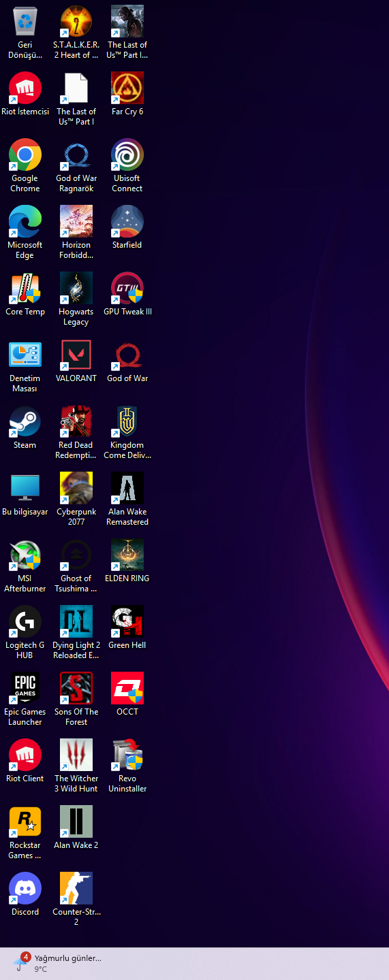Select the Epic Games Launcher icon
This screenshot has width=389, height=980.
tap(25, 689)
